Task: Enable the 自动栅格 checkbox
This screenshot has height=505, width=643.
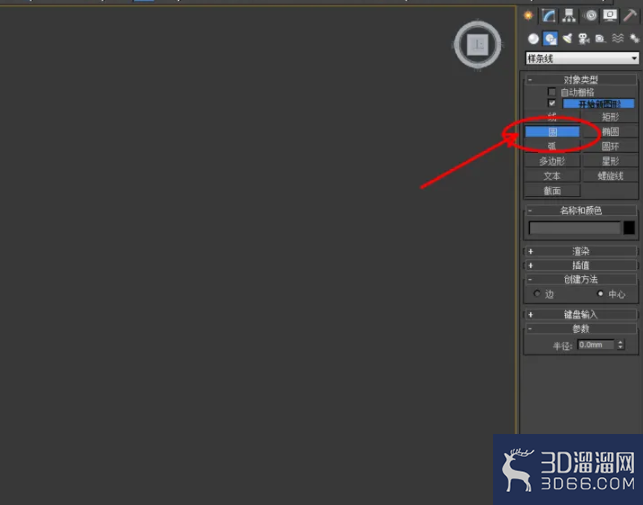Action: (x=552, y=91)
